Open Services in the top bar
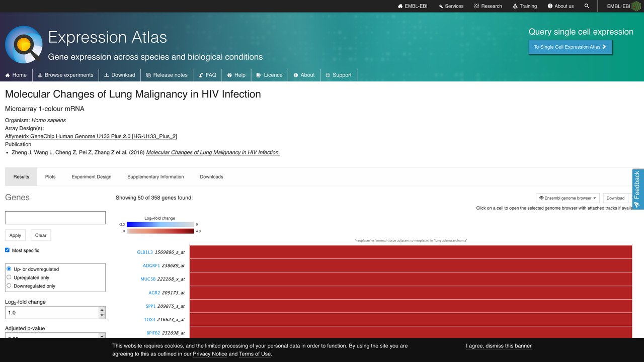Image resolution: width=644 pixels, height=362 pixels. (x=451, y=6)
